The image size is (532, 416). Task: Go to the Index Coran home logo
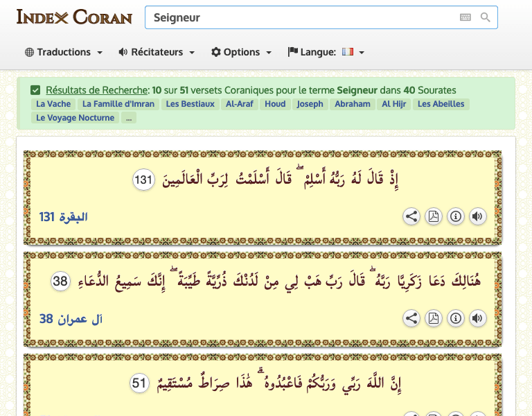(x=74, y=17)
